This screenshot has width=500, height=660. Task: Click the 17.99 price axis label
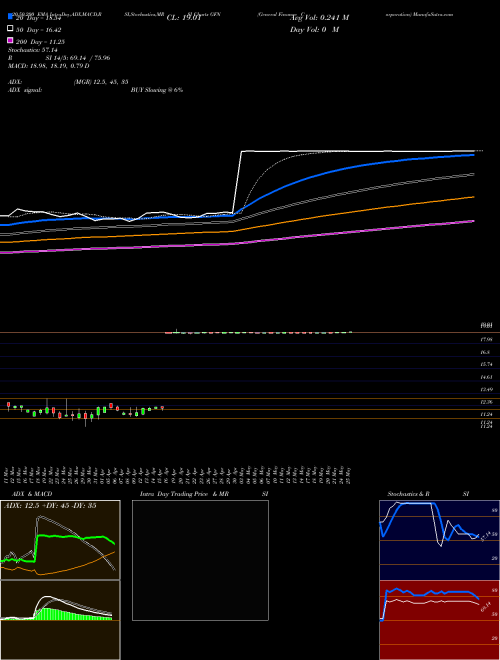click(x=487, y=339)
